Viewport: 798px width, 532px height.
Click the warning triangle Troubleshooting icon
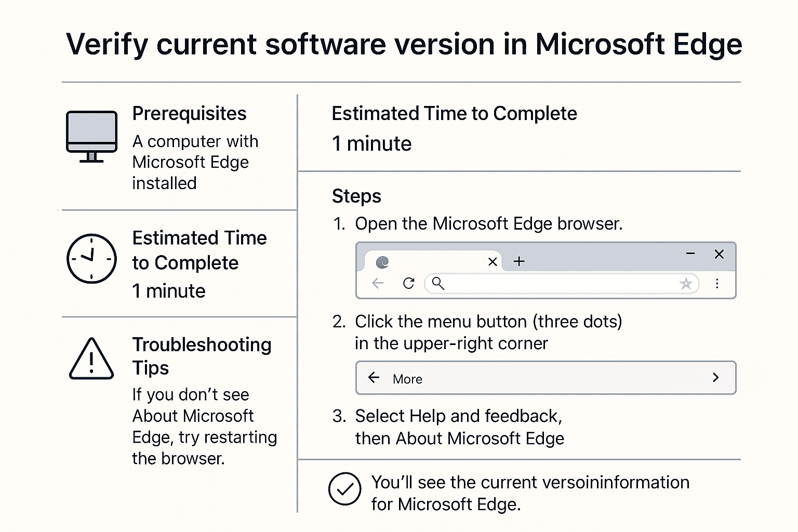(x=91, y=360)
